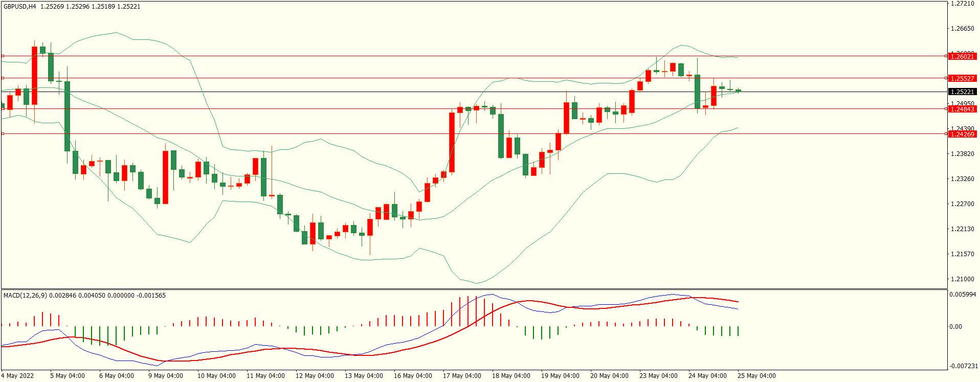Select the MACD(12,26,9) indicator label
980x382 pixels.
(25, 296)
